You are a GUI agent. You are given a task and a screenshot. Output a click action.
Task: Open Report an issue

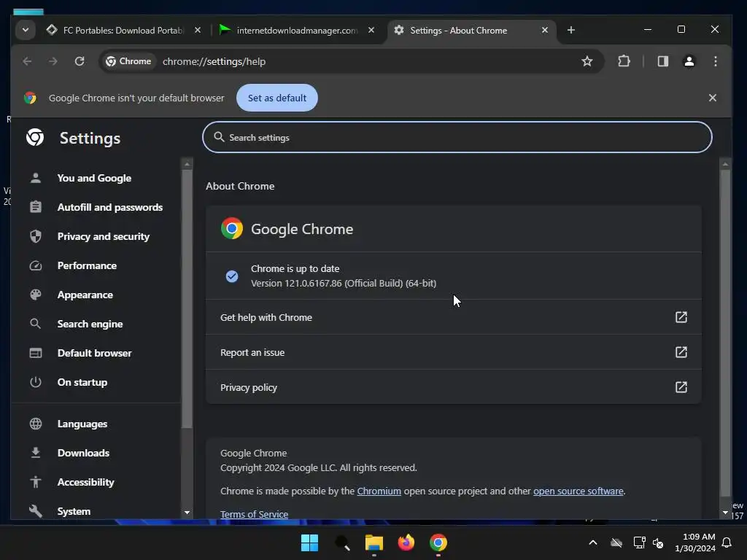click(454, 352)
